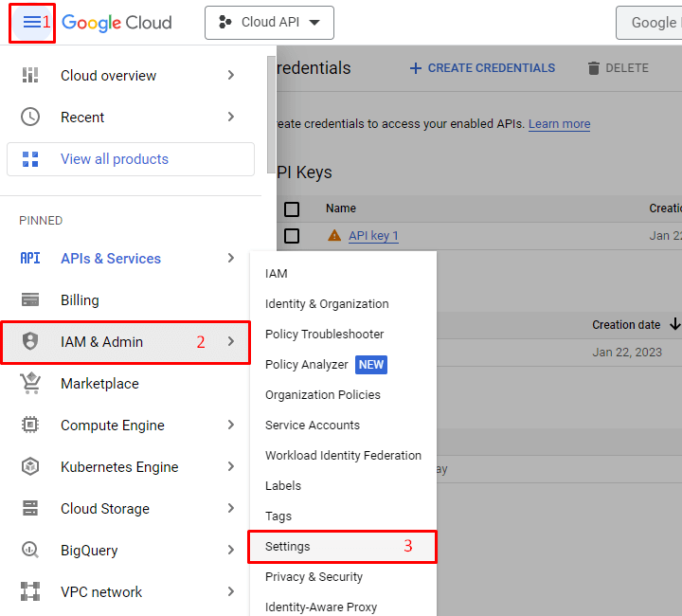Click the View all products button
This screenshot has width=682, height=616.
[x=131, y=159]
